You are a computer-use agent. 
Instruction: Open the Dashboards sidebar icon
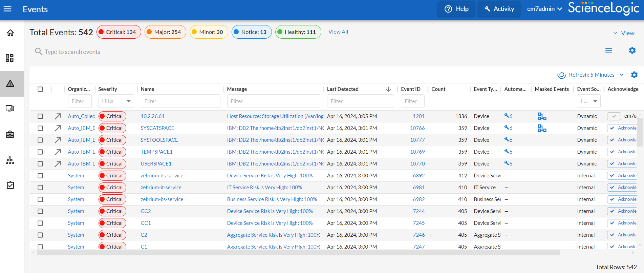(x=10, y=58)
